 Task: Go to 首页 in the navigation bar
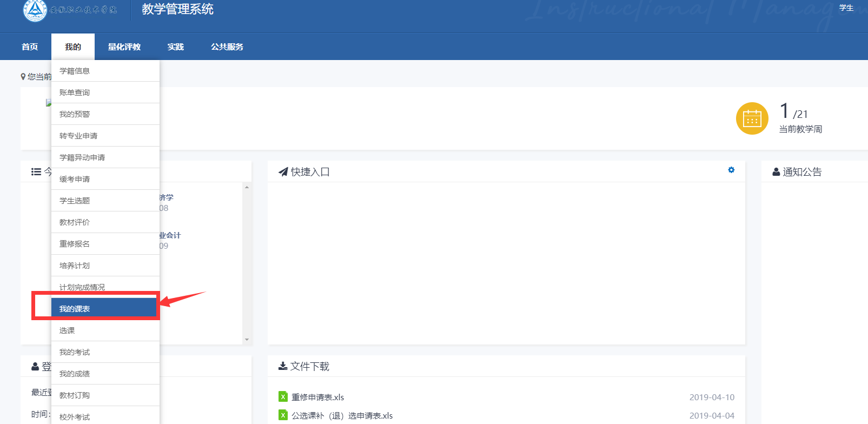coord(30,47)
